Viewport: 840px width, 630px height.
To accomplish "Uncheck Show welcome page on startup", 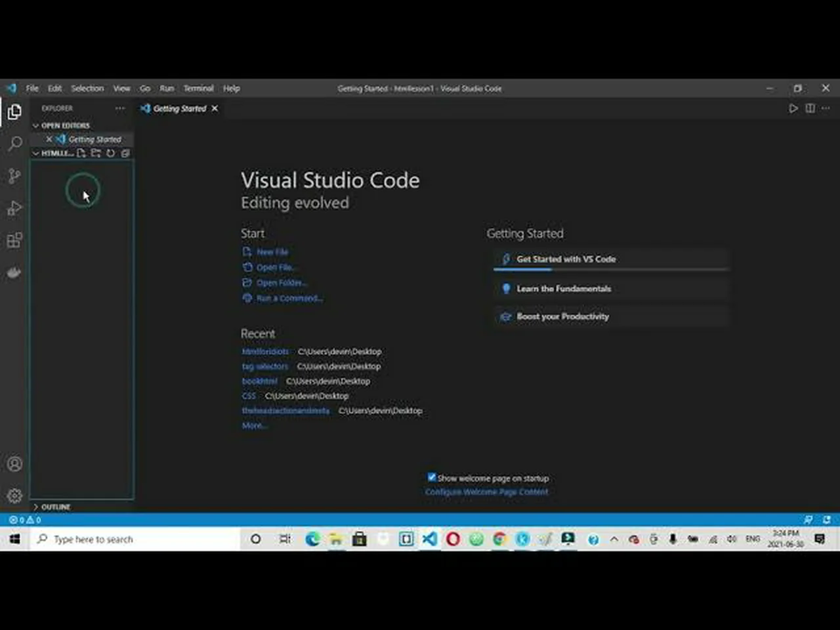I will 431,477.
